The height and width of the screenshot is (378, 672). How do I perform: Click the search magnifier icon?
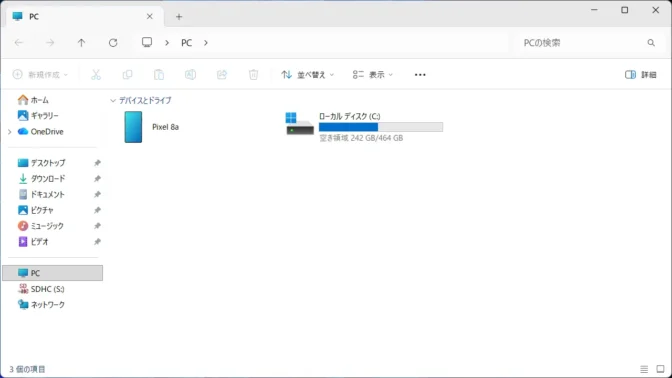[x=651, y=43]
